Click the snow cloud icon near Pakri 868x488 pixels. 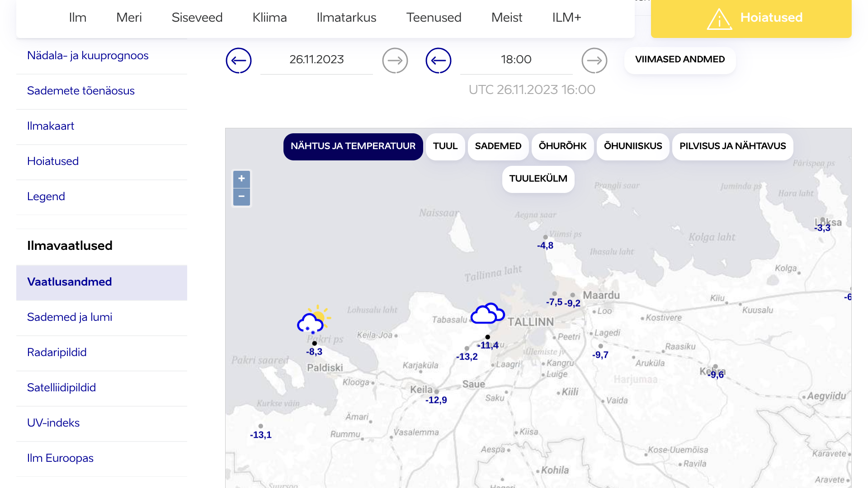pyautogui.click(x=313, y=320)
